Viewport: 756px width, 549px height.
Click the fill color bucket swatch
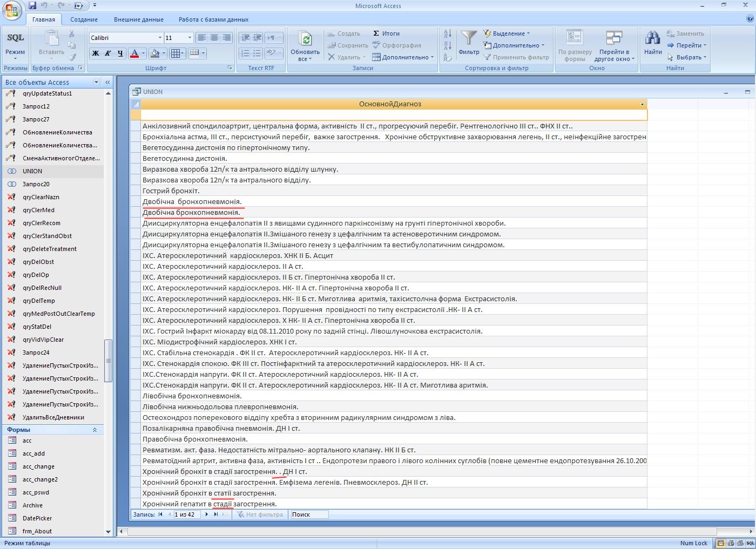coord(155,53)
